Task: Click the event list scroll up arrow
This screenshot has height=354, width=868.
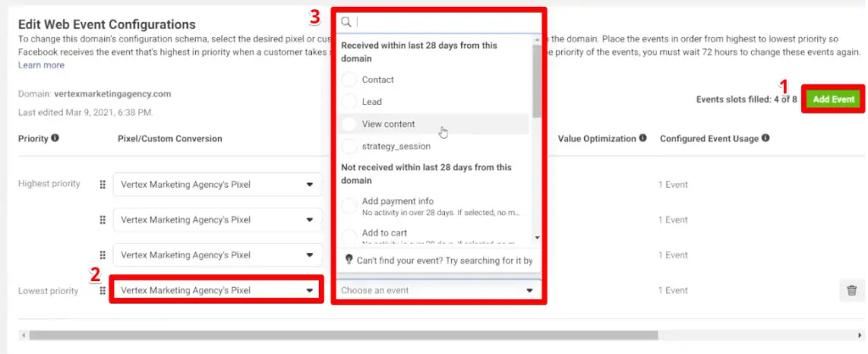Action: pos(537,40)
